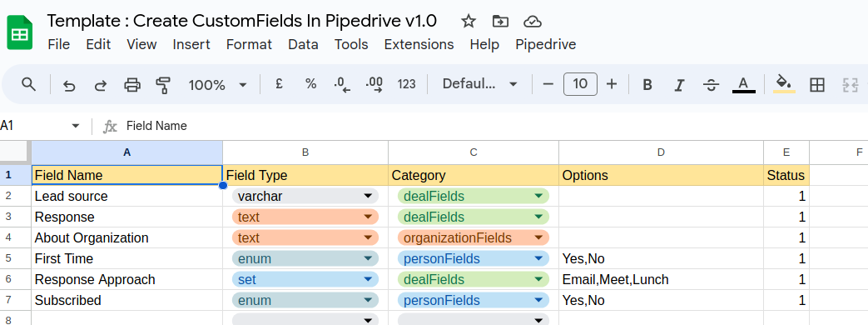Decrease decimal places

(343, 85)
